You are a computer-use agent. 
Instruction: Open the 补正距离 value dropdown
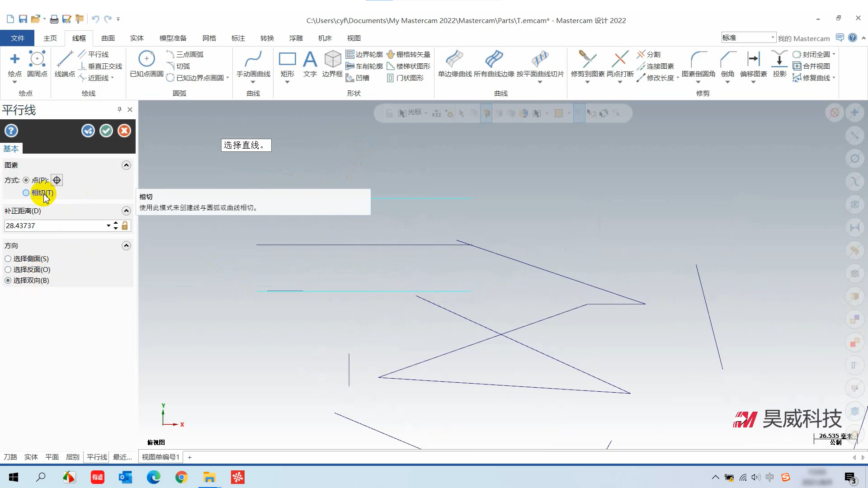click(x=108, y=226)
